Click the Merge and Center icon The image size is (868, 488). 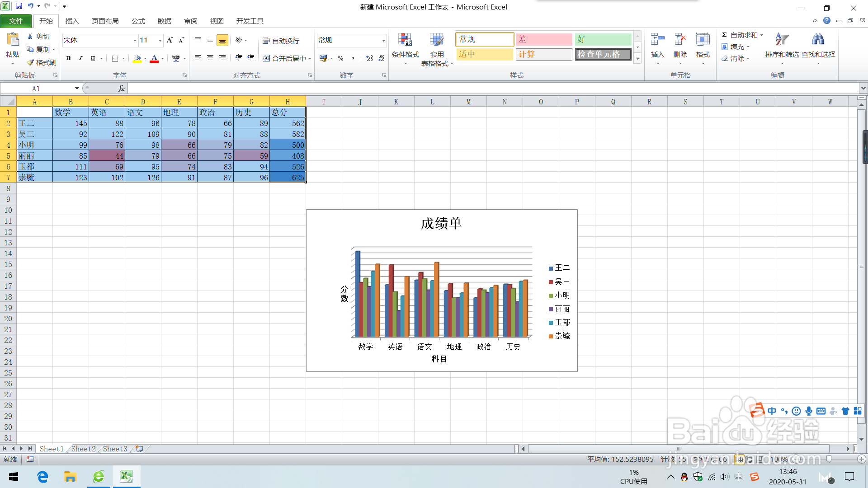click(284, 58)
